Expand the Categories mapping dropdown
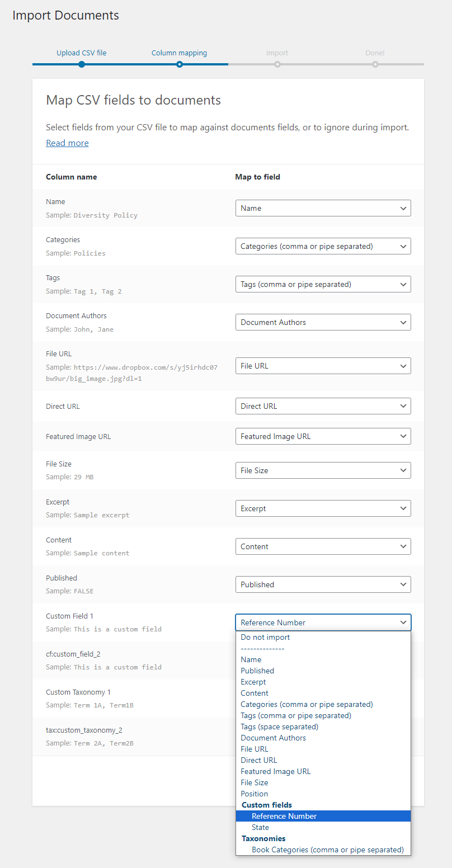 [x=323, y=246]
